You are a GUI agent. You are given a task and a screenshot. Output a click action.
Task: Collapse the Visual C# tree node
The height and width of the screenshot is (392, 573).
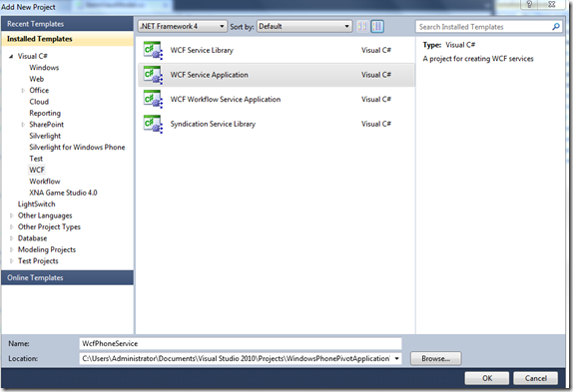(x=11, y=56)
